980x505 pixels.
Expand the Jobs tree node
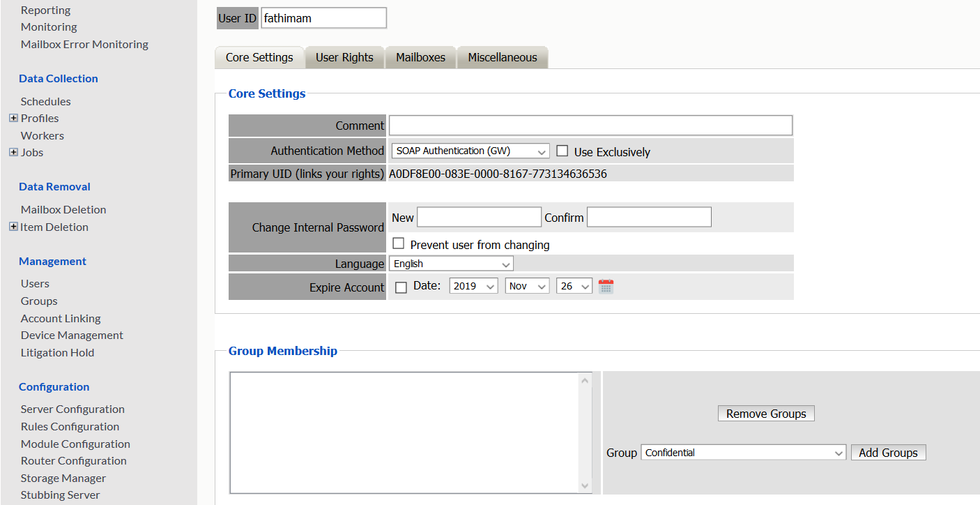pos(13,153)
